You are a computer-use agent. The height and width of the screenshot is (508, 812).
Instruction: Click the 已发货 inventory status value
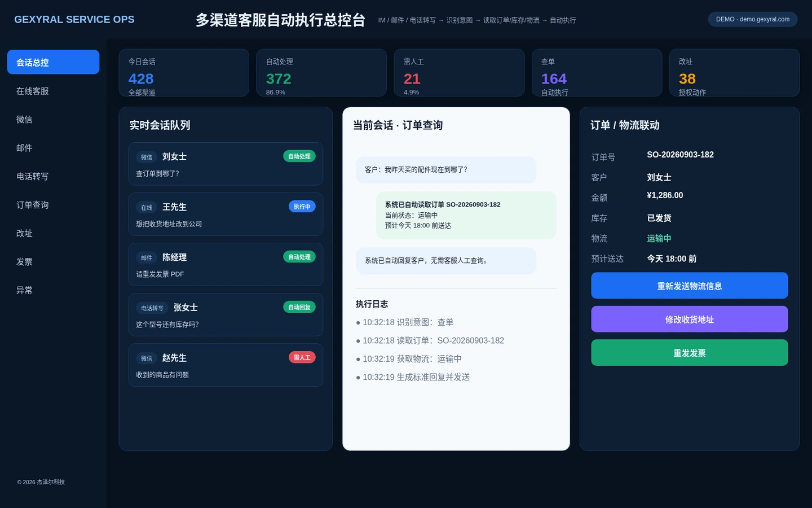point(659,218)
